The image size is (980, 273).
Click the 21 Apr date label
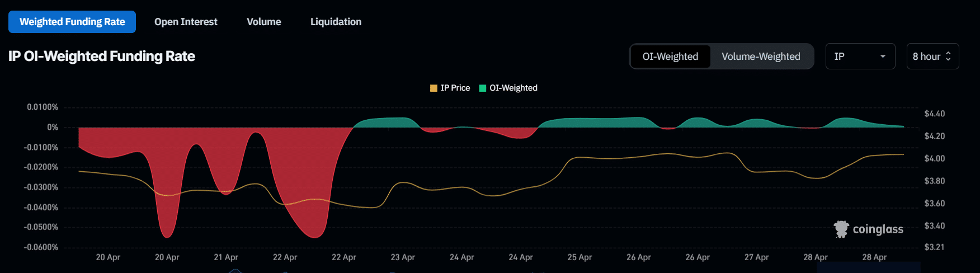tap(226, 257)
